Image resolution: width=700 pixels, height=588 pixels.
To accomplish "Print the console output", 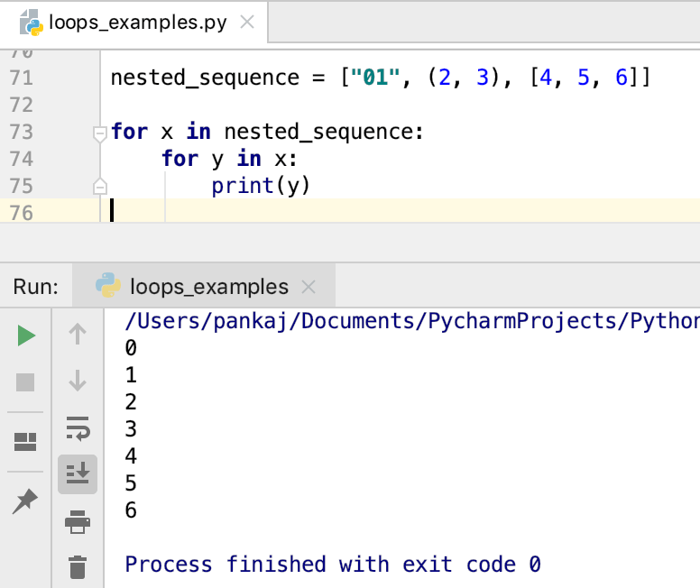I will click(78, 521).
